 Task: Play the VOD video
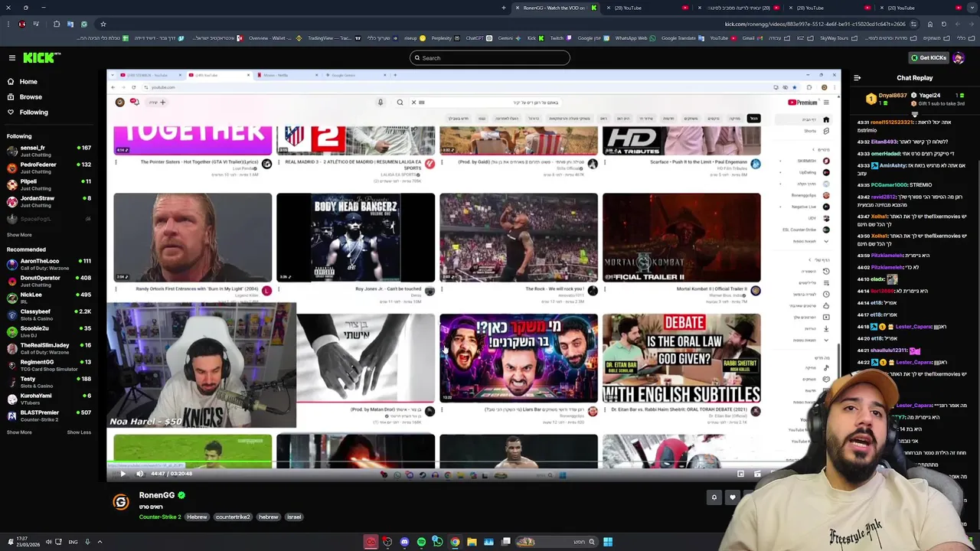pyautogui.click(x=122, y=474)
